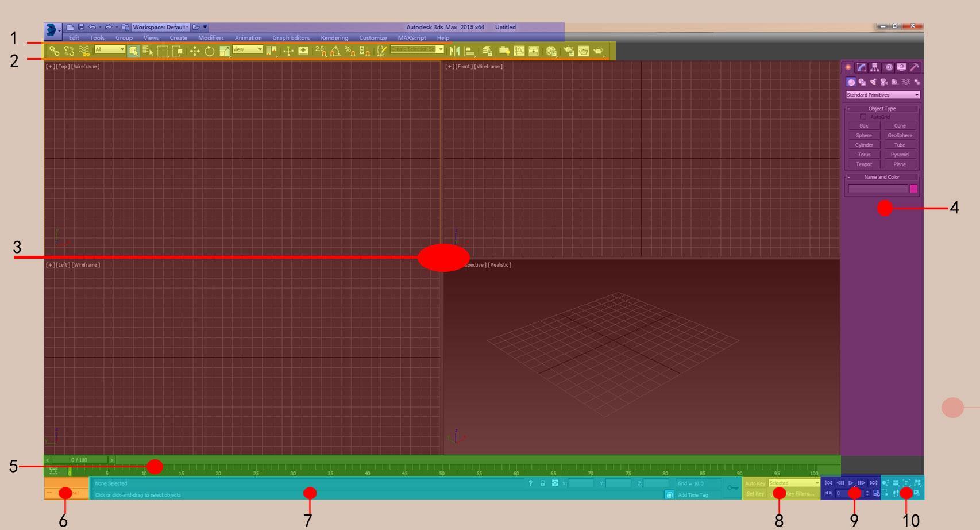Open the Modifiers menu
This screenshot has height=530, width=980.
(x=211, y=38)
